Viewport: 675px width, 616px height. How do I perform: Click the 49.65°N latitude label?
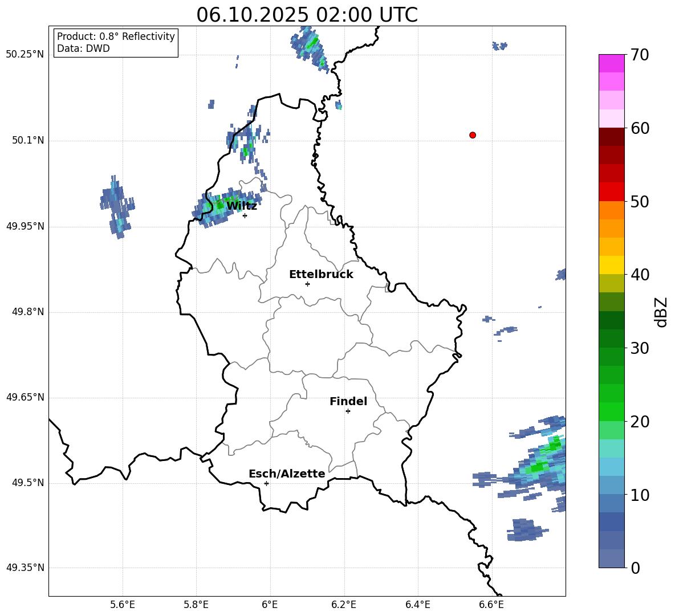[25, 397]
